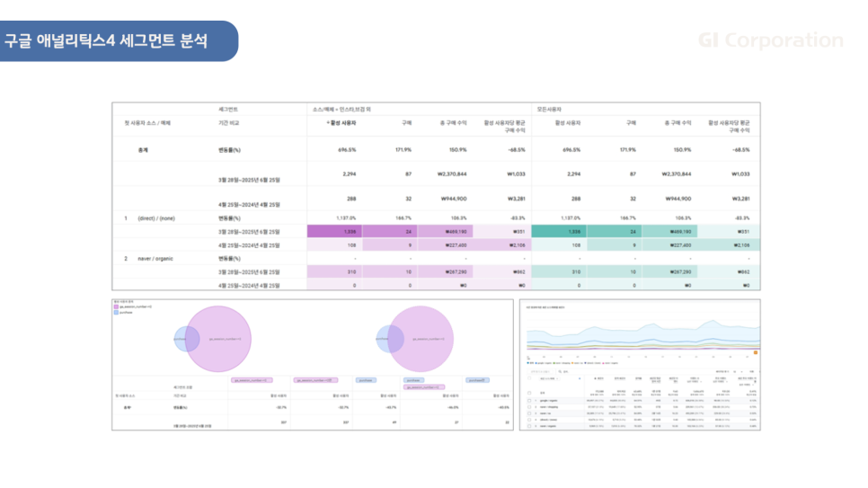Click the 기간 비교 column header
868x488 pixels.
[x=228, y=123]
